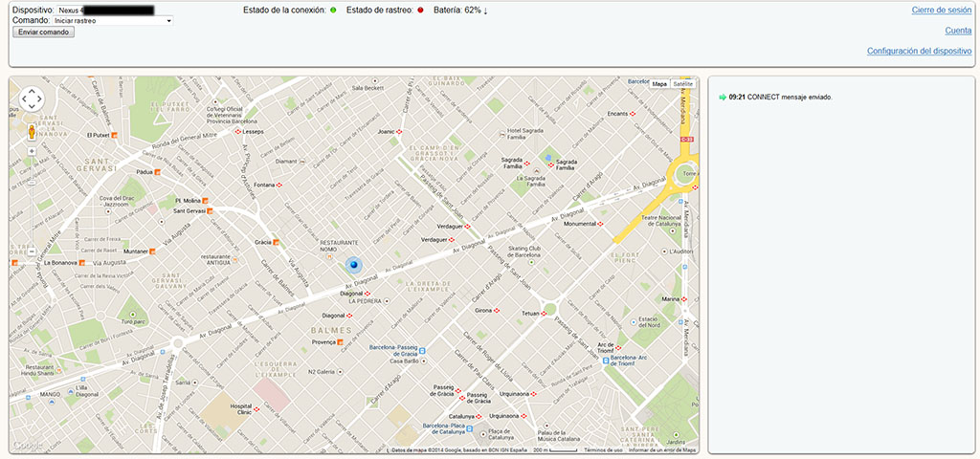Screen dimensions: 980x459
Task: Click the blue device location marker
Action: click(x=352, y=265)
